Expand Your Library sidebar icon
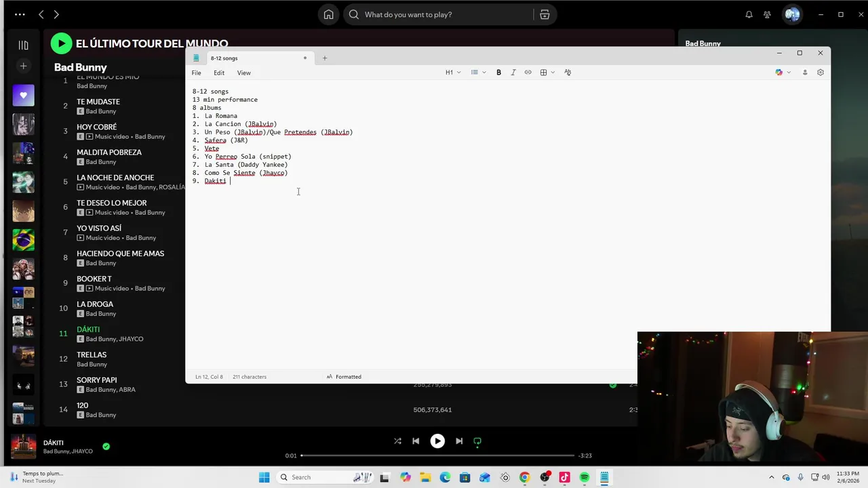The height and width of the screenshot is (488, 868). [23, 45]
